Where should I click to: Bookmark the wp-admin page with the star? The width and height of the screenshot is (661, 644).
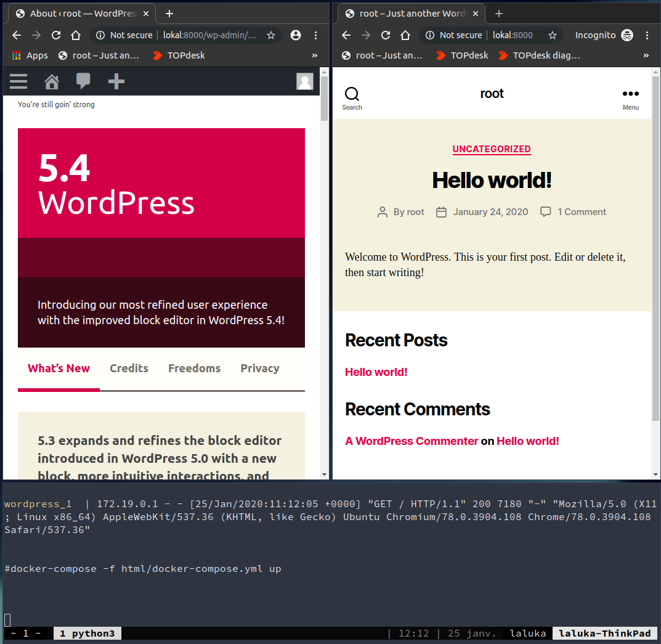click(x=271, y=35)
